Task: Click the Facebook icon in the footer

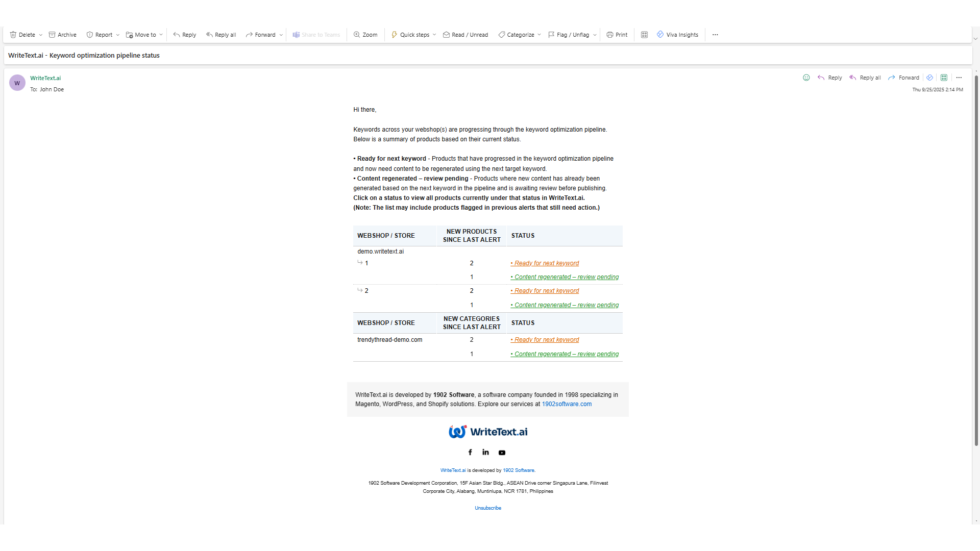Action: click(470, 452)
